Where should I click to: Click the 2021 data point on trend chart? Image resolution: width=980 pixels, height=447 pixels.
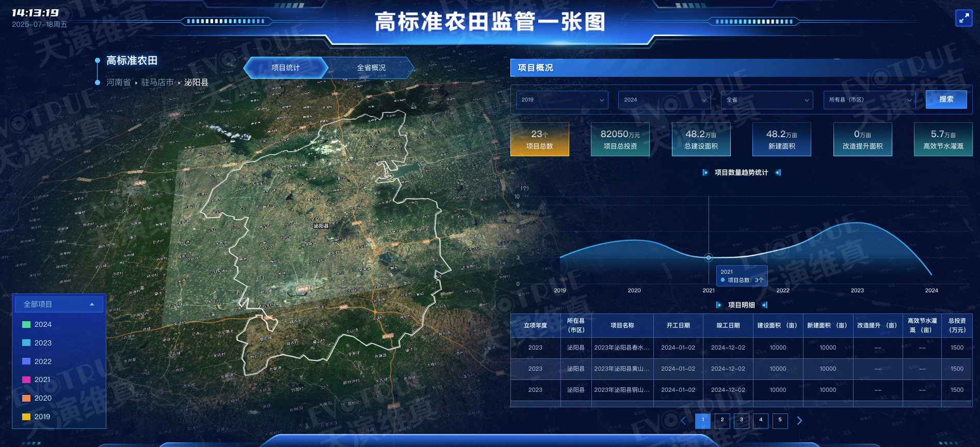point(709,257)
